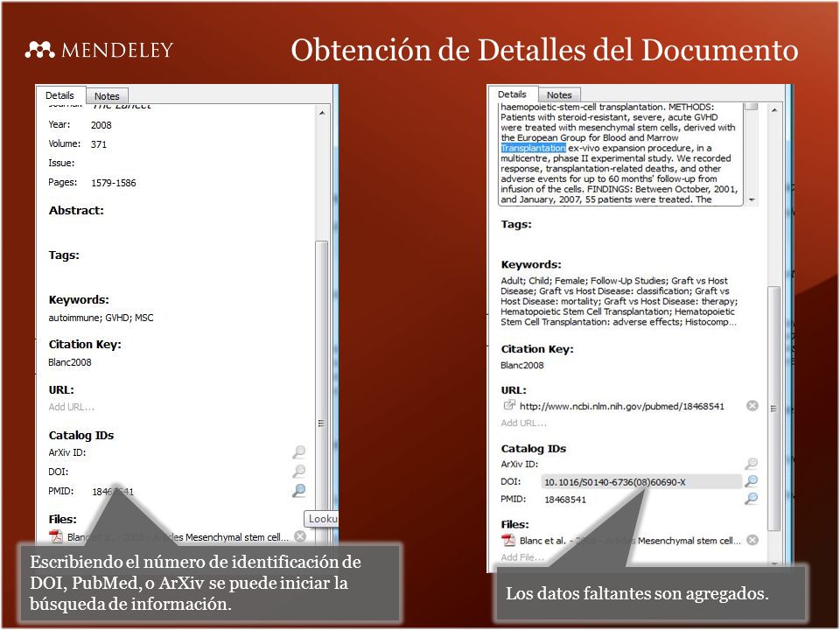
Task: Click the PMID lookup icon in the right panel
Action: (752, 499)
